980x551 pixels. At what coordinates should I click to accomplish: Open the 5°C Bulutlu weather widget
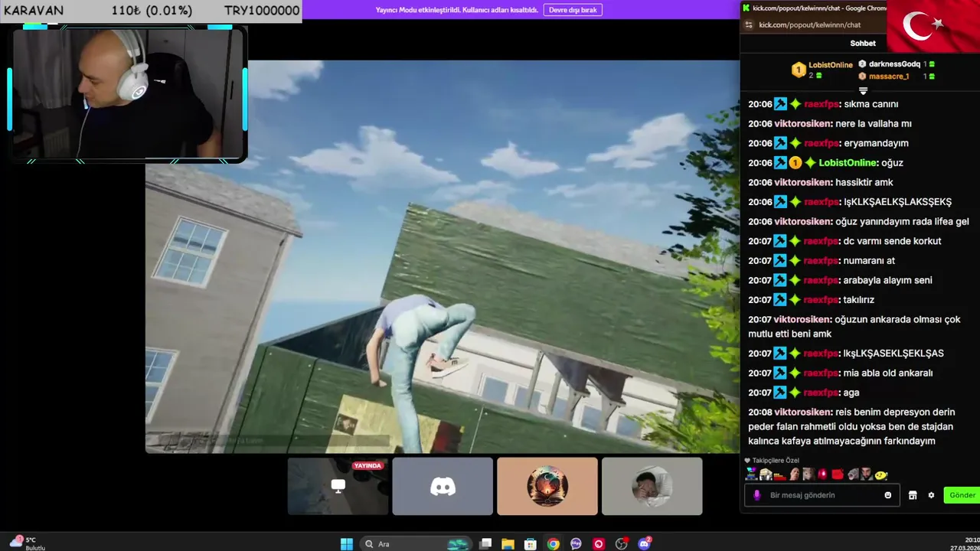[29, 543]
